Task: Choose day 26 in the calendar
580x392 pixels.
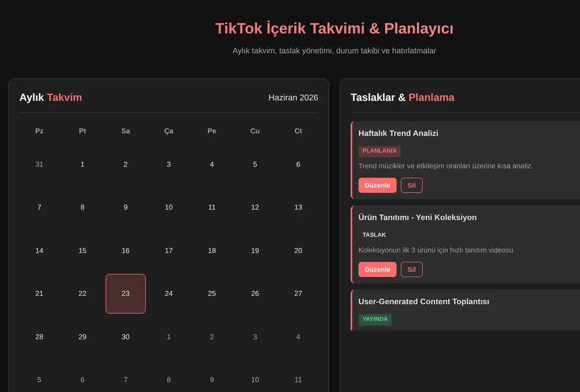Action: point(255,293)
